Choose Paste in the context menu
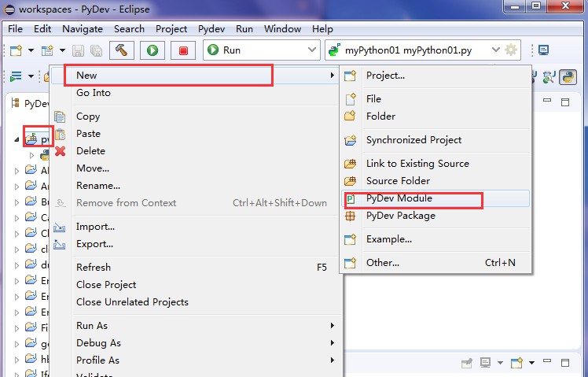This screenshot has height=377, width=588. (195, 134)
